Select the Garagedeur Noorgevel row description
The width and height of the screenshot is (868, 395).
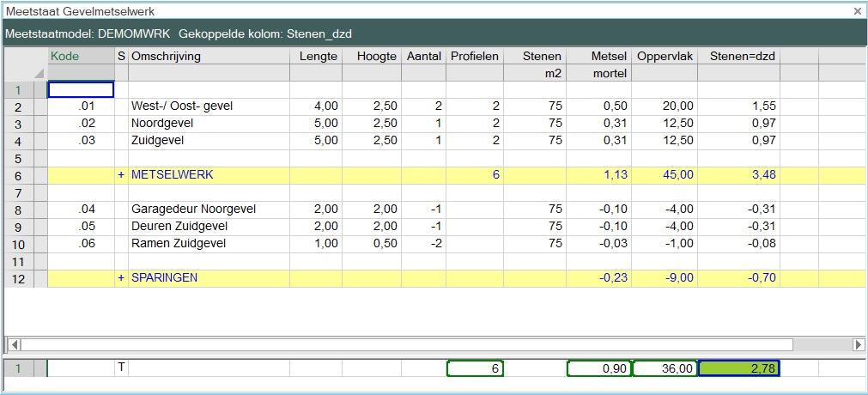[x=208, y=210]
